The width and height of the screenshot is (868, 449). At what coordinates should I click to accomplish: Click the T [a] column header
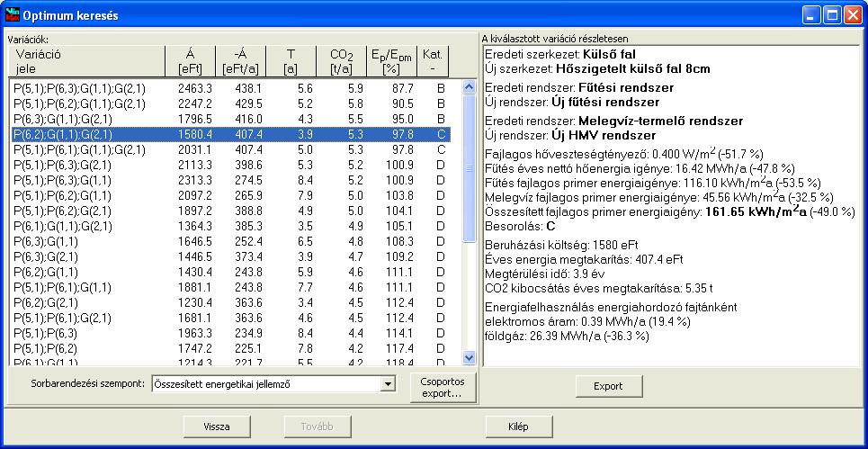point(291,61)
